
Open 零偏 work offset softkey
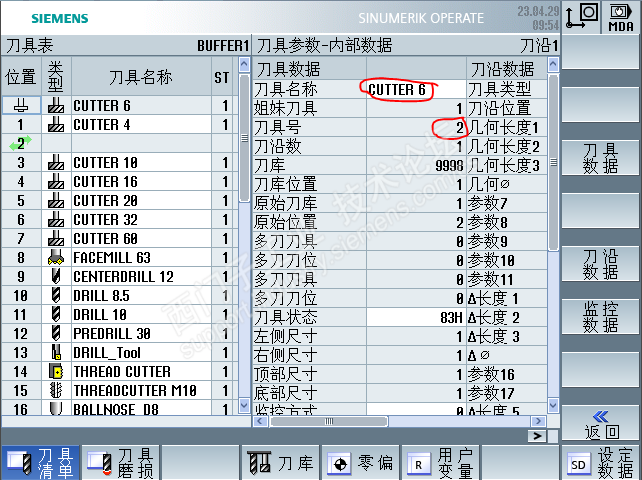[360, 463]
